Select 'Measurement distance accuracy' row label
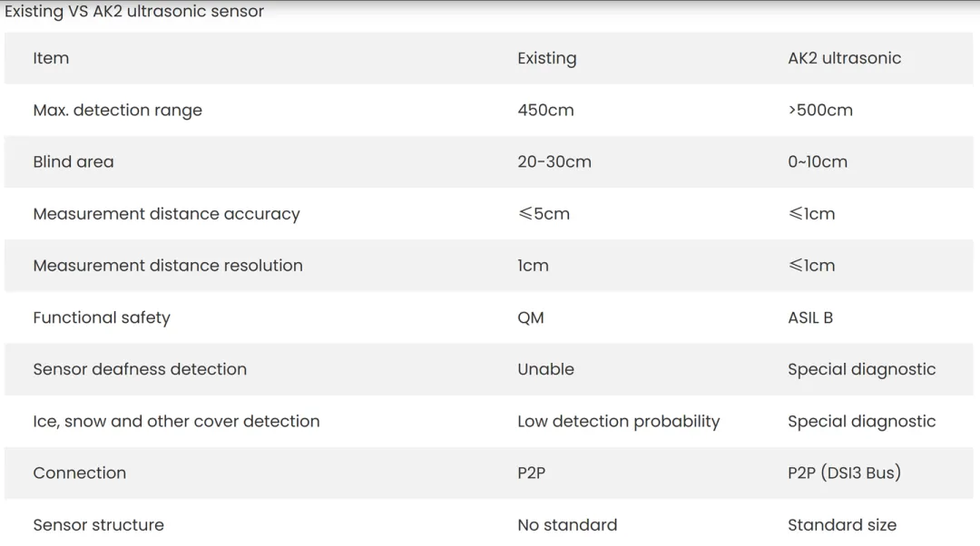 click(x=166, y=214)
